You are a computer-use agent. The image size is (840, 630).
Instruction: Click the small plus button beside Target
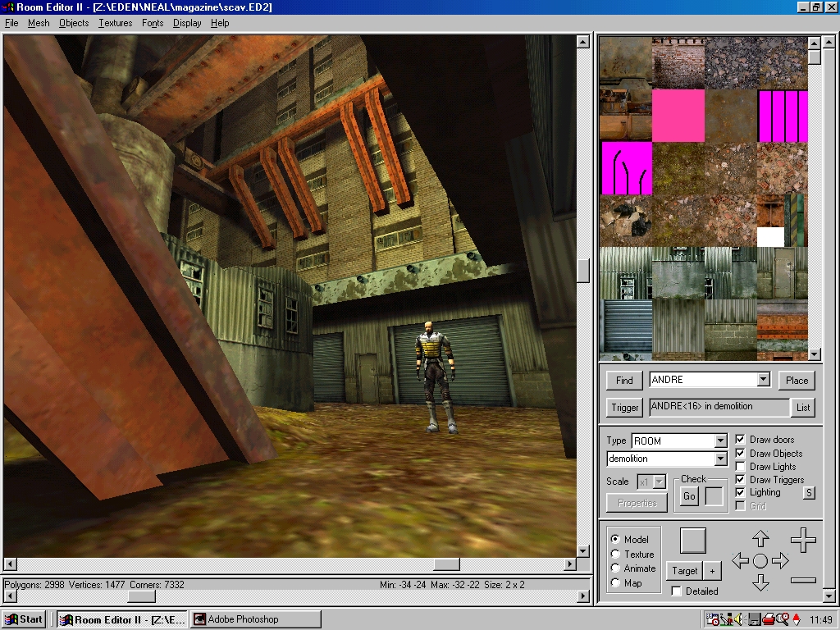[x=713, y=571]
